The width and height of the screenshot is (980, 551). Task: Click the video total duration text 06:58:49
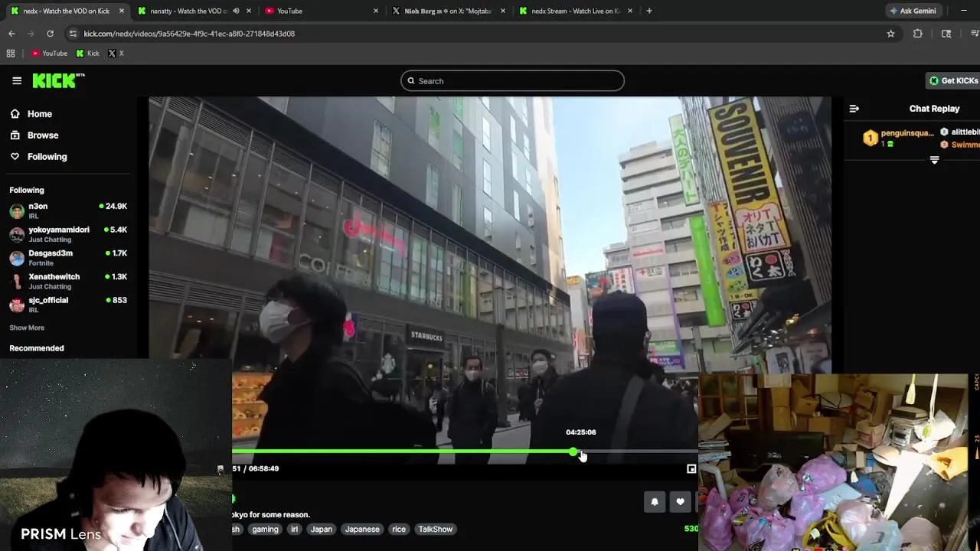(x=263, y=468)
